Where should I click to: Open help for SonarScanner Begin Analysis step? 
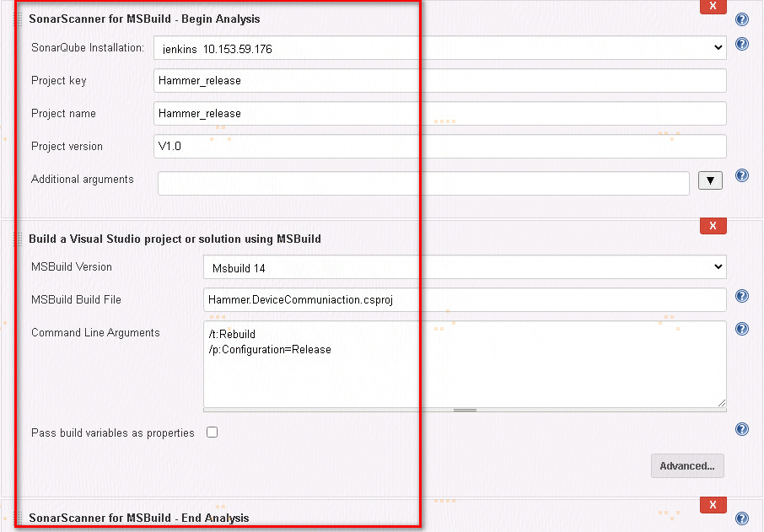(x=741, y=19)
